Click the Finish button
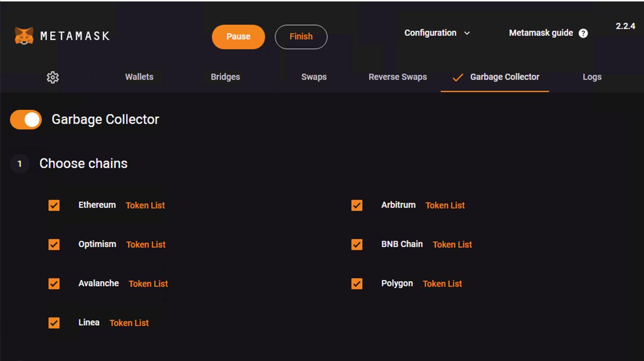Image resolution: width=644 pixels, height=361 pixels. [x=301, y=37]
